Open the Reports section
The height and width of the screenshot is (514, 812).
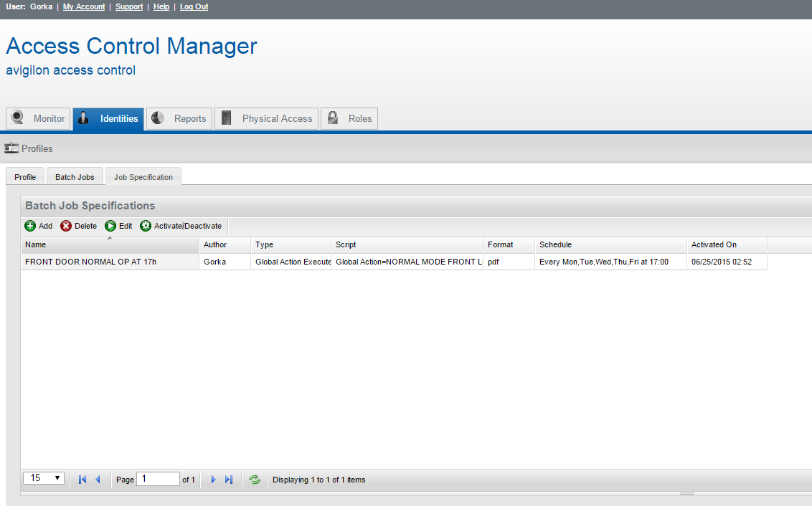click(x=178, y=118)
